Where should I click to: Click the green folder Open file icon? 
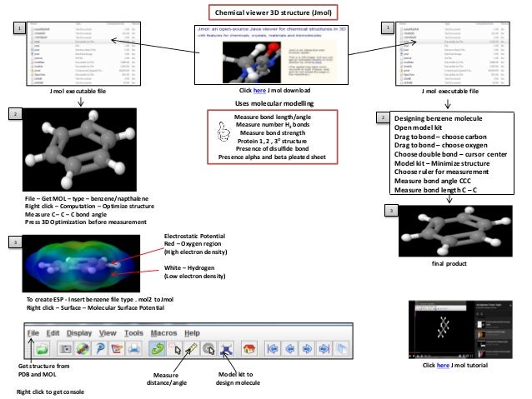(x=42, y=348)
